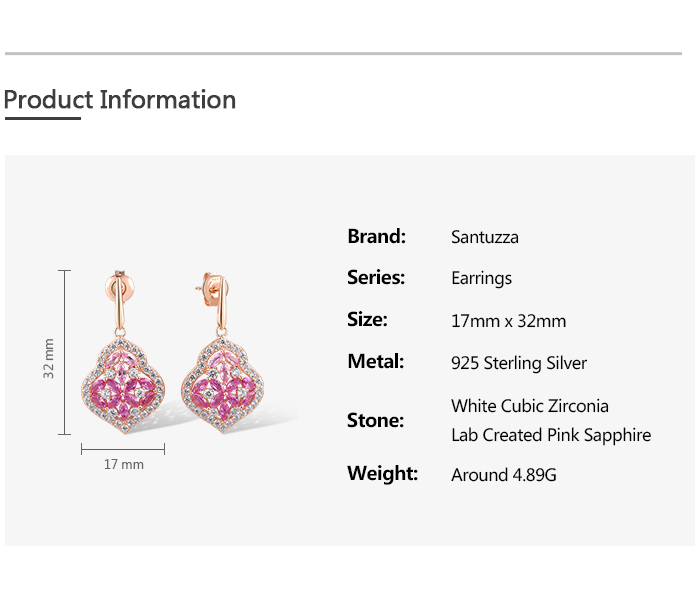
Task: Select the Metal label
Action: [375, 362]
